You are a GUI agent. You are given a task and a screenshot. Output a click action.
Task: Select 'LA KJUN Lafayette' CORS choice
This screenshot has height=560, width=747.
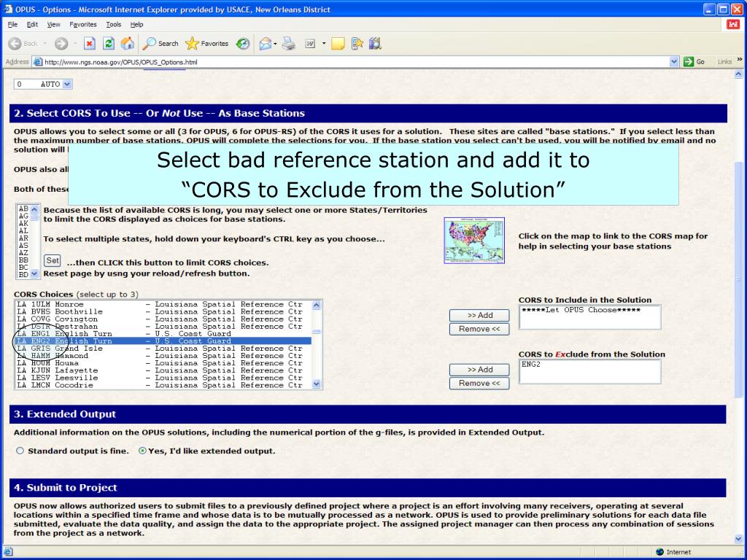[163, 370]
